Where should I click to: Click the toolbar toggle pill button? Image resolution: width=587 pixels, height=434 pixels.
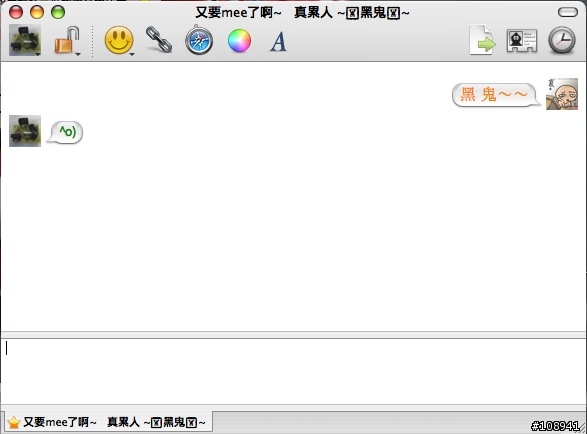(568, 12)
